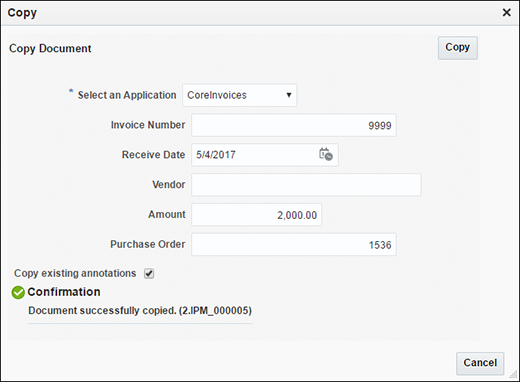
Task: Click the Copy button next to Copy Document
Action: 458,48
